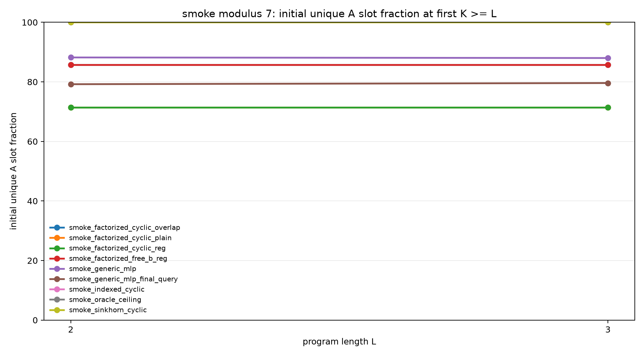Select the smoke_oracle_ceiling legend entry
This screenshot has width=644, height=356.
pyautogui.click(x=95, y=300)
